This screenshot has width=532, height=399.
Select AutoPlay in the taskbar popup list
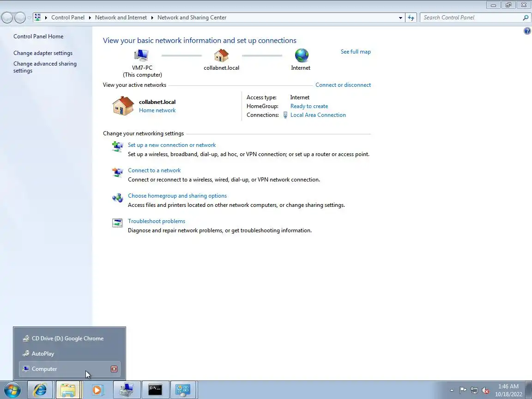(70, 354)
